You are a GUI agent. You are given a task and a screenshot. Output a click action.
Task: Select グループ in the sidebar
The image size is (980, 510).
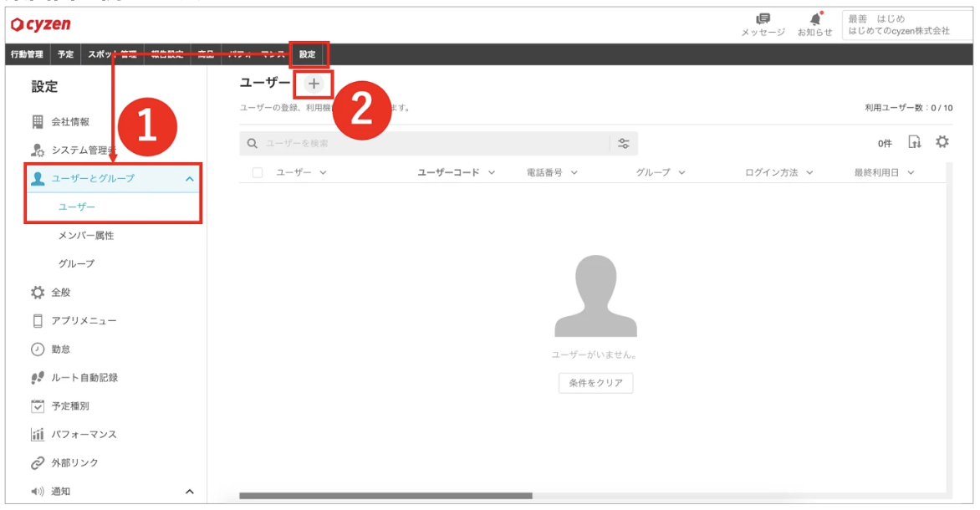pos(77,263)
